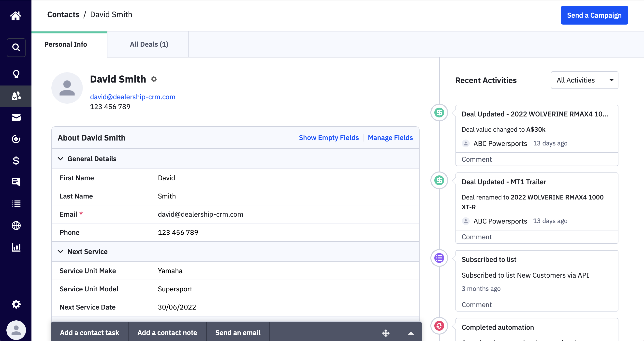
Task: Open the sidebar settings gear icon
Action: tap(16, 304)
